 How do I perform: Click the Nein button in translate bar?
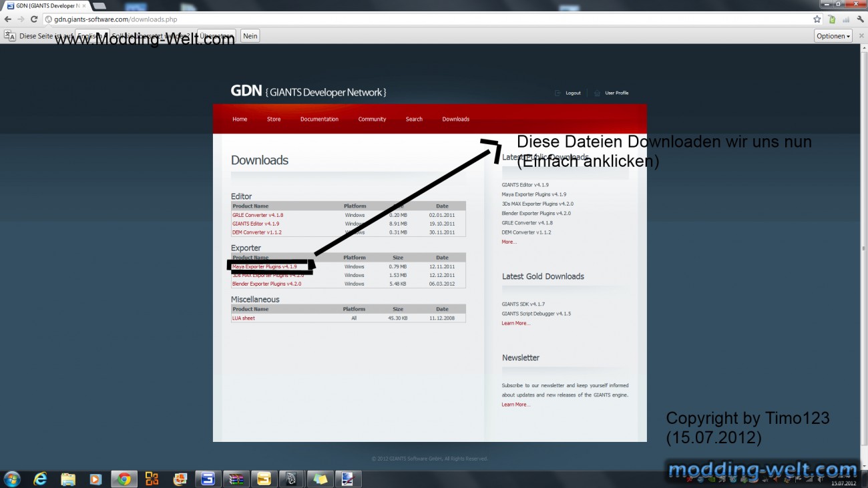click(250, 36)
